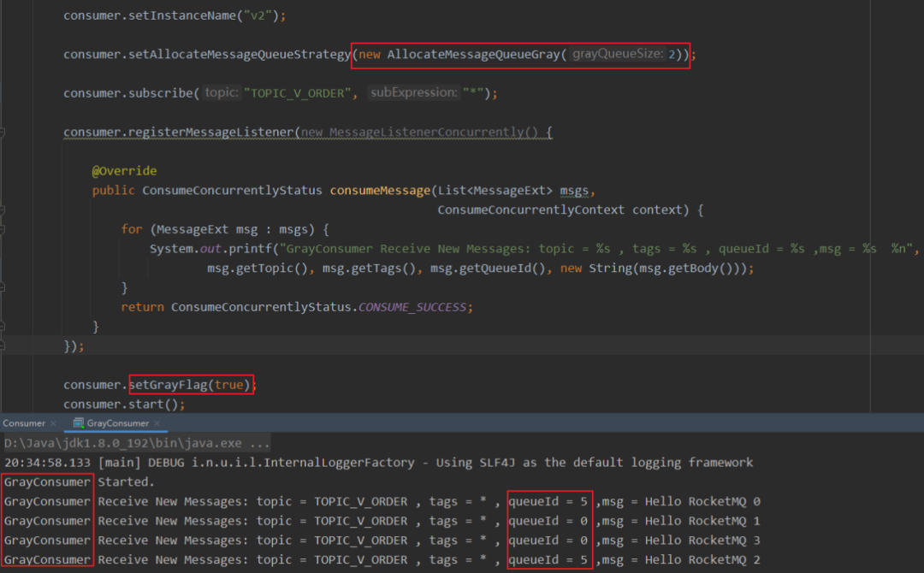Viewport: 924px width, 573px height.
Task: Click the msg.getTags() argument
Action: pos(370,268)
